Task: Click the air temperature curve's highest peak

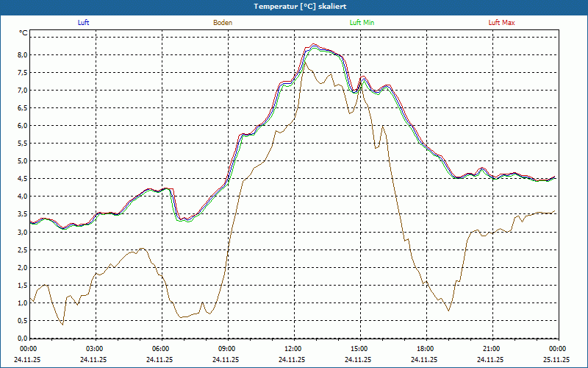Action: click(x=314, y=45)
